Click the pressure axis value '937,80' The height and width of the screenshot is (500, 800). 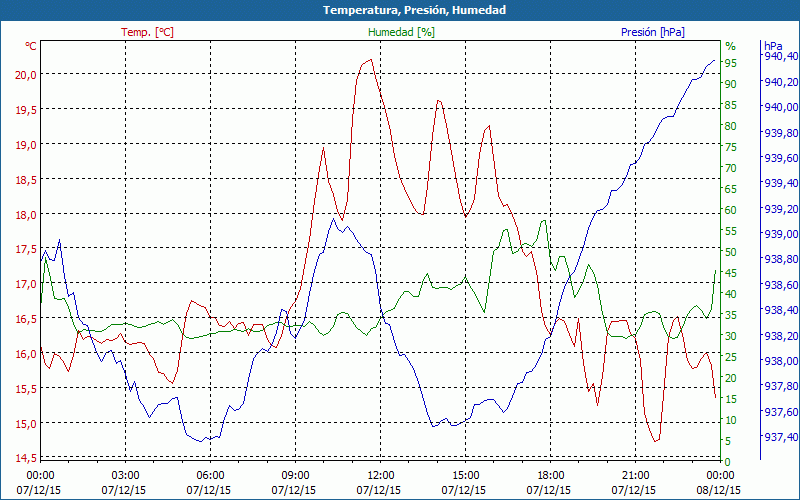[780, 386]
